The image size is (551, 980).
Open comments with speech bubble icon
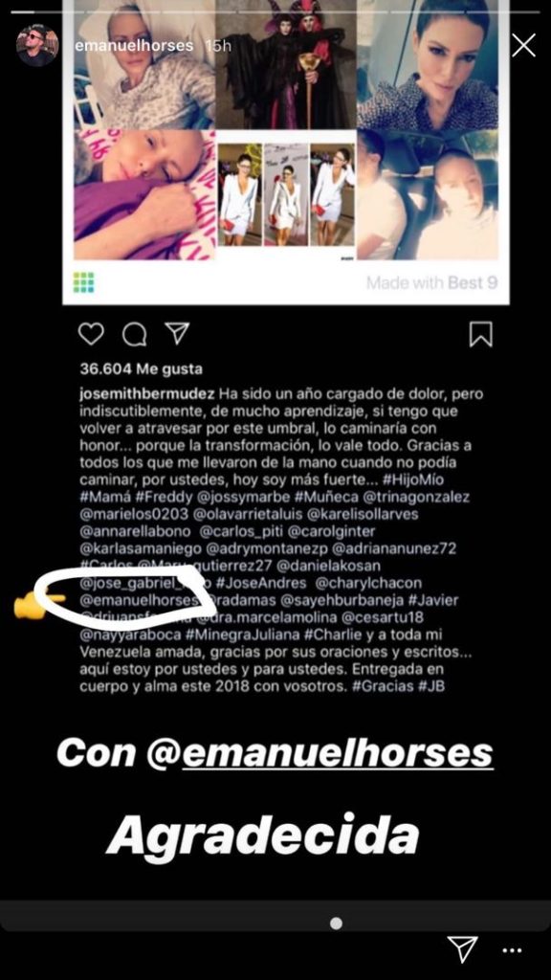(x=134, y=335)
